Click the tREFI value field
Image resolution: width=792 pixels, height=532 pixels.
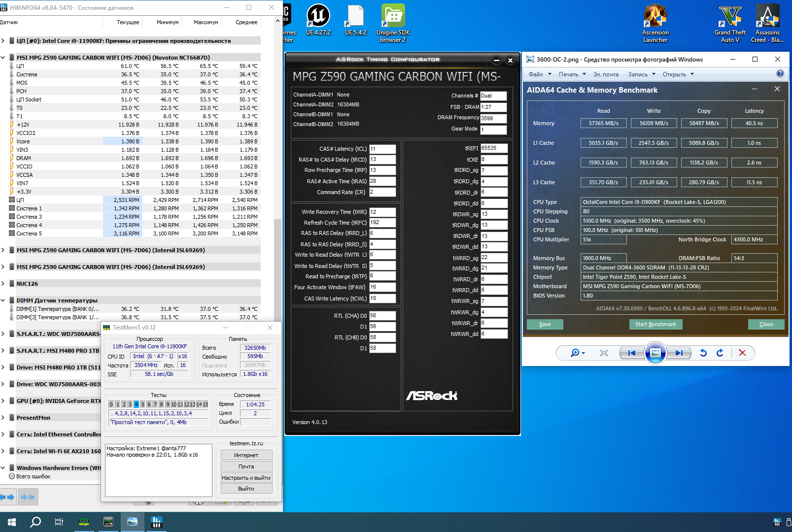pyautogui.click(x=494, y=148)
